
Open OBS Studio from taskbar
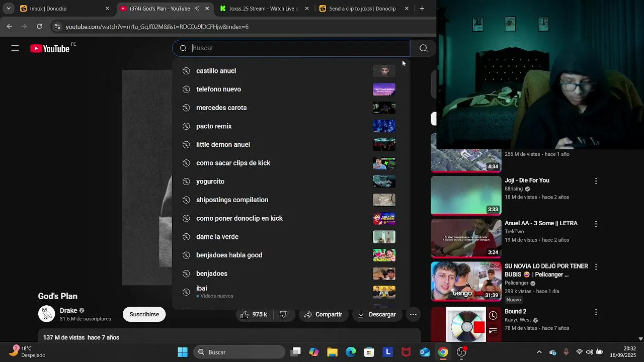coord(461,352)
